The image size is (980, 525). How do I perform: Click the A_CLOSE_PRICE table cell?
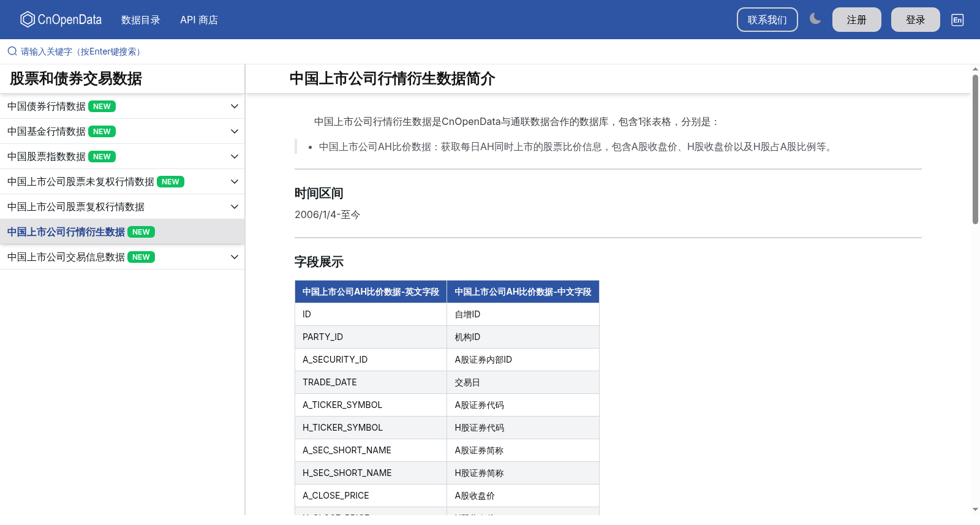371,496
